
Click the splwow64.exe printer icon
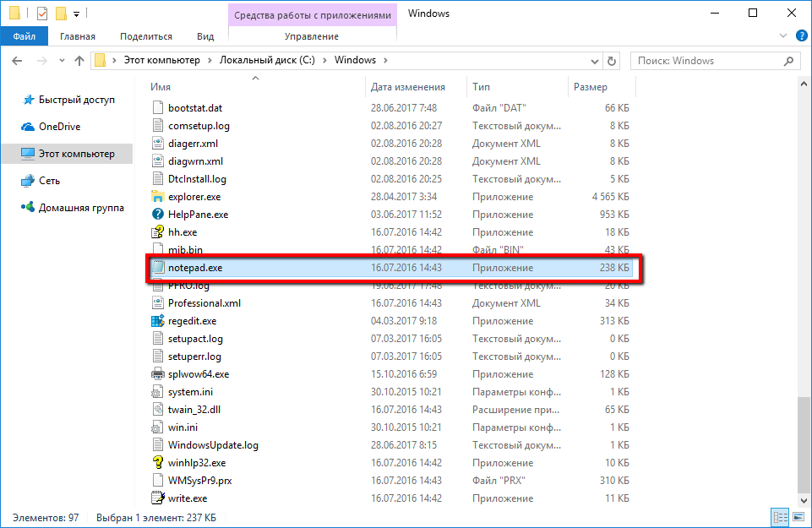pos(157,373)
